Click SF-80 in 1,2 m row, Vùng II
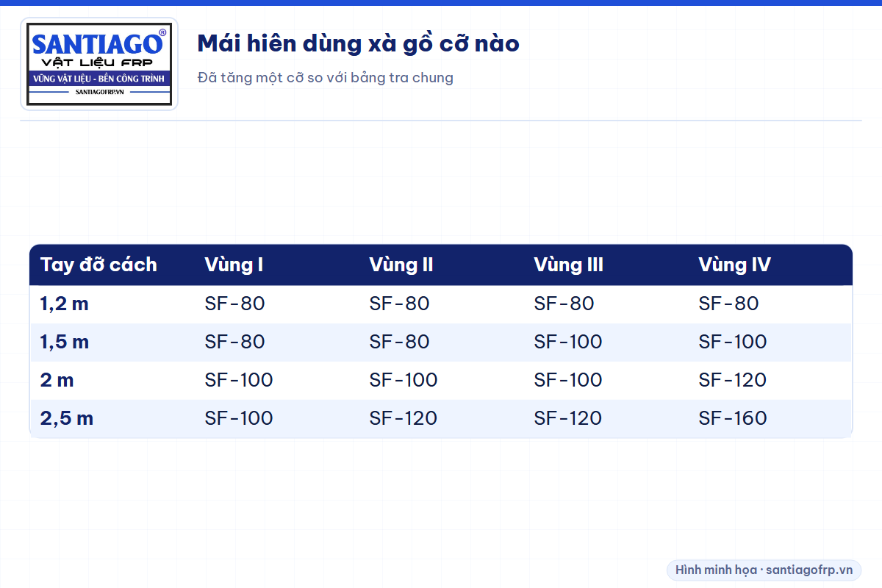Viewport: 882px width, 588px height. pos(399,304)
